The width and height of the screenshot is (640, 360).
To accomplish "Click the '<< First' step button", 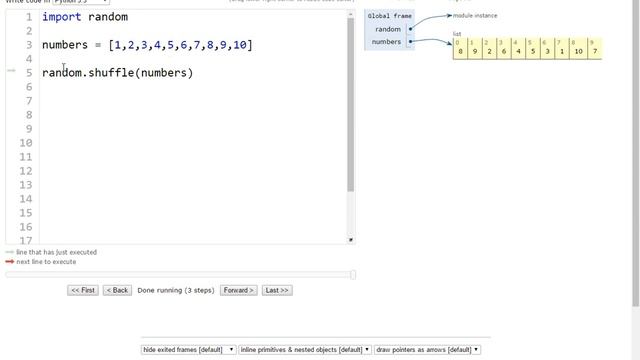I will 83,290.
